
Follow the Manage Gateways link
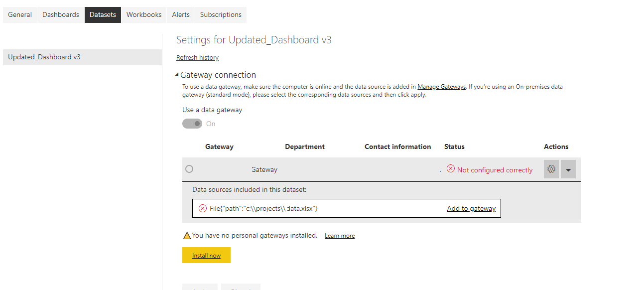tap(441, 87)
